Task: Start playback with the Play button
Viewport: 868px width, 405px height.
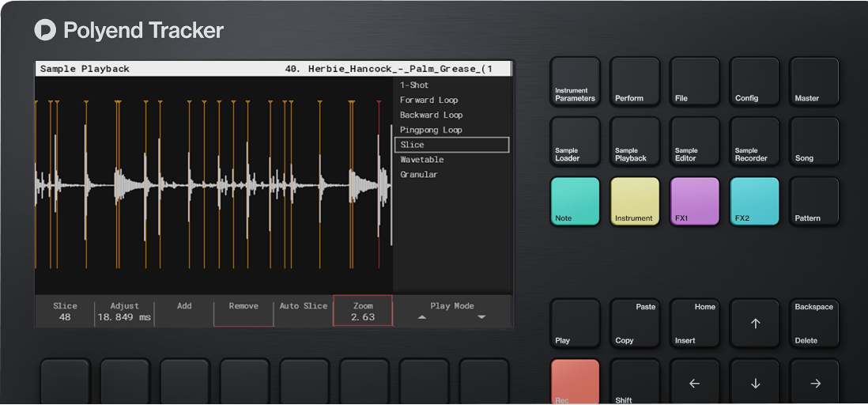Action: 576,324
